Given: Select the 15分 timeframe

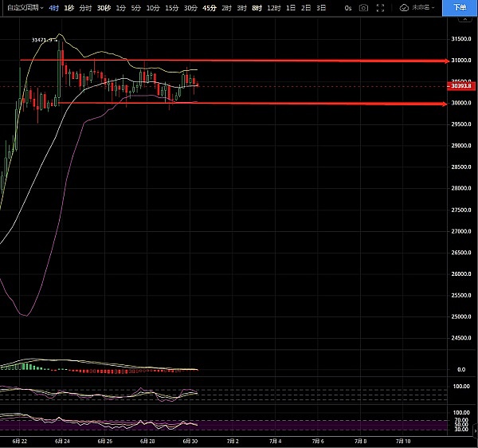Looking at the screenshot, I should [x=171, y=7].
